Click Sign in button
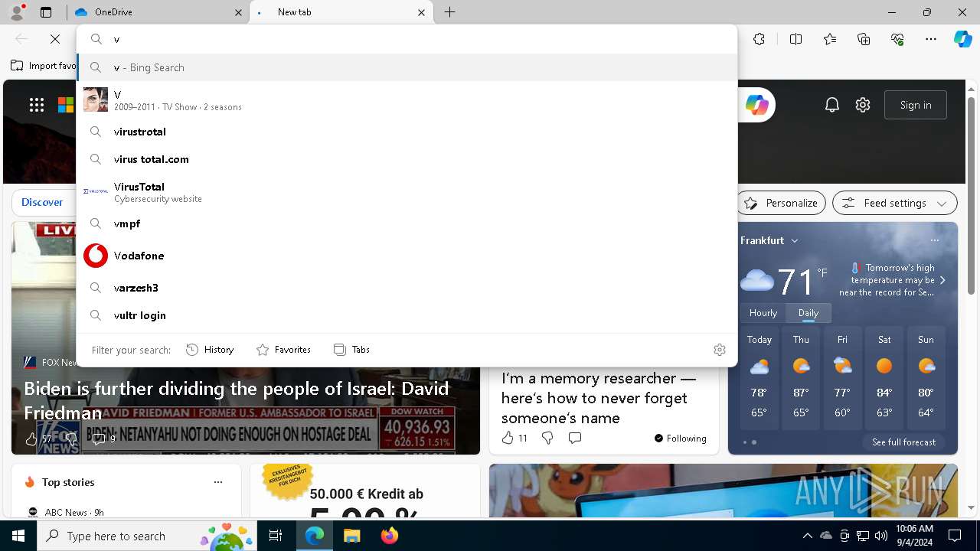 pyautogui.click(x=916, y=105)
